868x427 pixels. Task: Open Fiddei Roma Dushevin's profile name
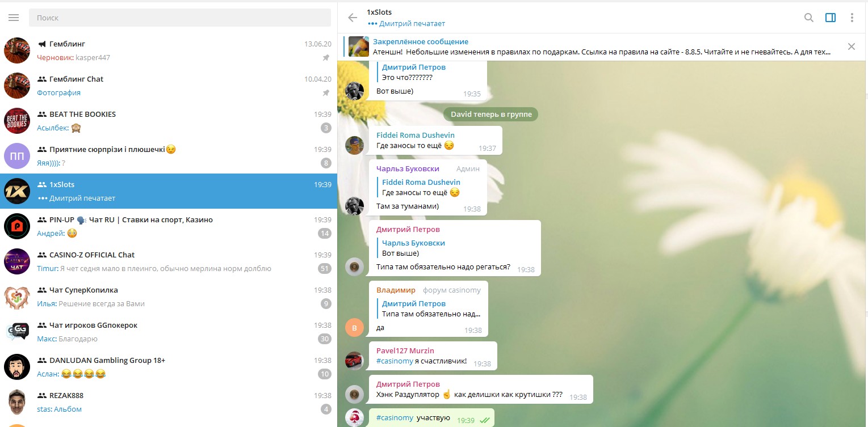(x=416, y=135)
